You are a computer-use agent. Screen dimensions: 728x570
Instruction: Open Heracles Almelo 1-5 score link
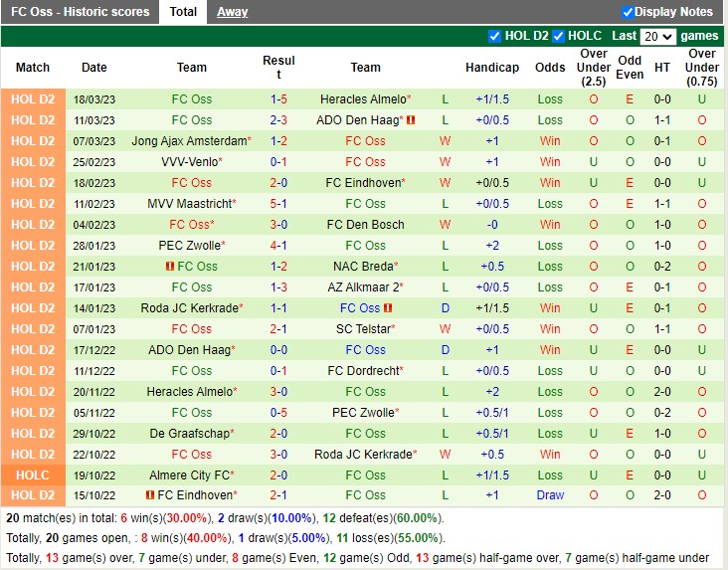[x=278, y=99]
